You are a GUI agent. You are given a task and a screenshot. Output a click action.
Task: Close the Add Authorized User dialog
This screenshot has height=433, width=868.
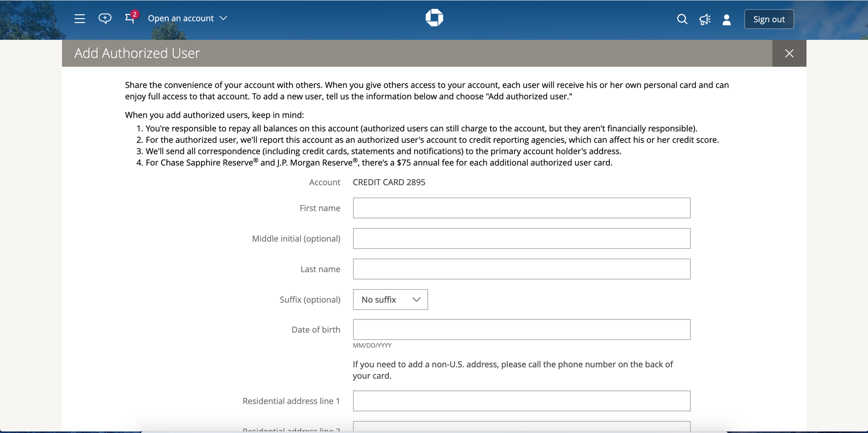pyautogui.click(x=789, y=53)
